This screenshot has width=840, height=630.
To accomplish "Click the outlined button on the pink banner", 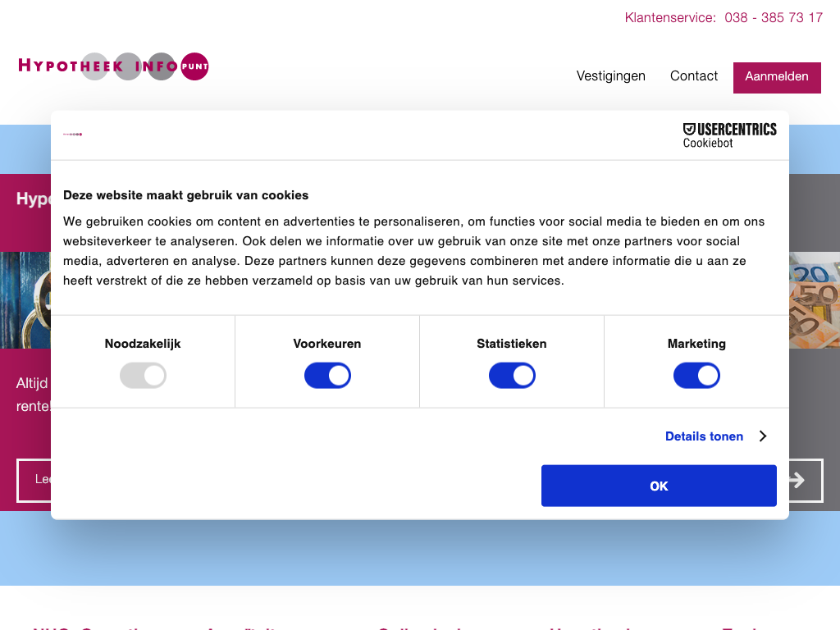I will click(34, 480).
